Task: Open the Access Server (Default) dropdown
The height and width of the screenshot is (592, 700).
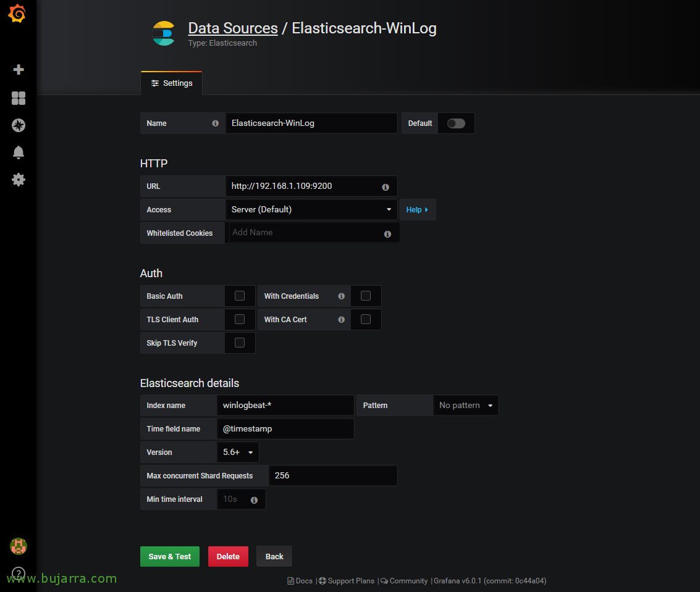Action: [311, 210]
